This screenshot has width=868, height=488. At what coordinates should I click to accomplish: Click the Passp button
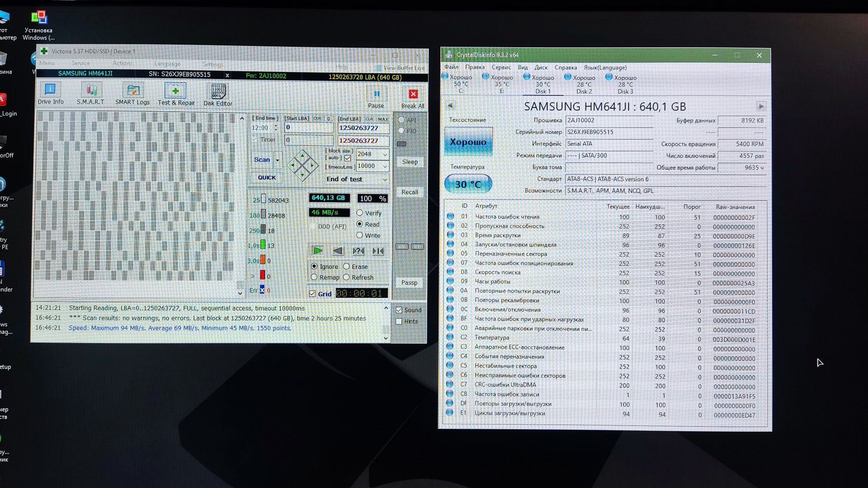pos(409,283)
